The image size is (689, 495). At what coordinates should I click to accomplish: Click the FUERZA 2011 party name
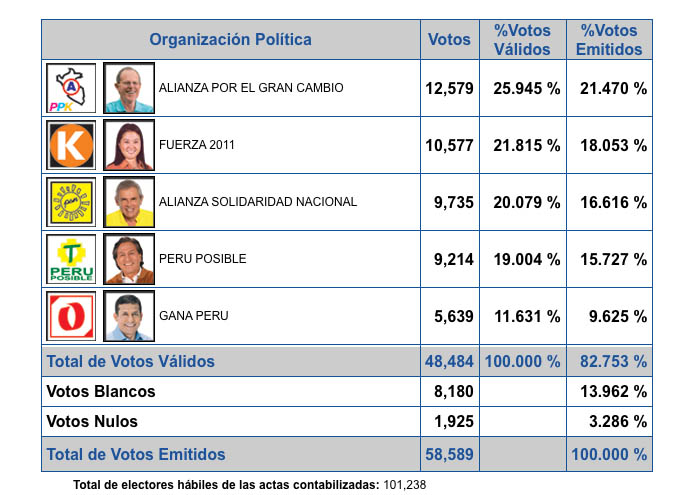coord(195,145)
